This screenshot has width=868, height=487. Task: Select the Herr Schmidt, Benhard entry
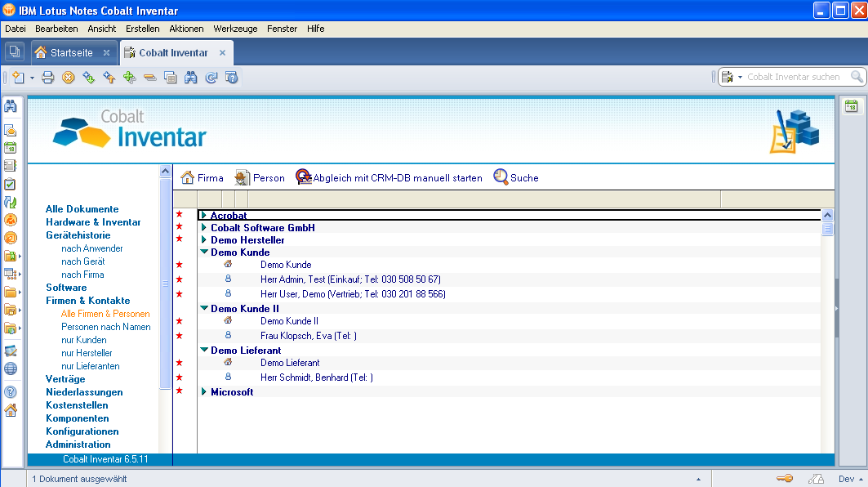(317, 378)
